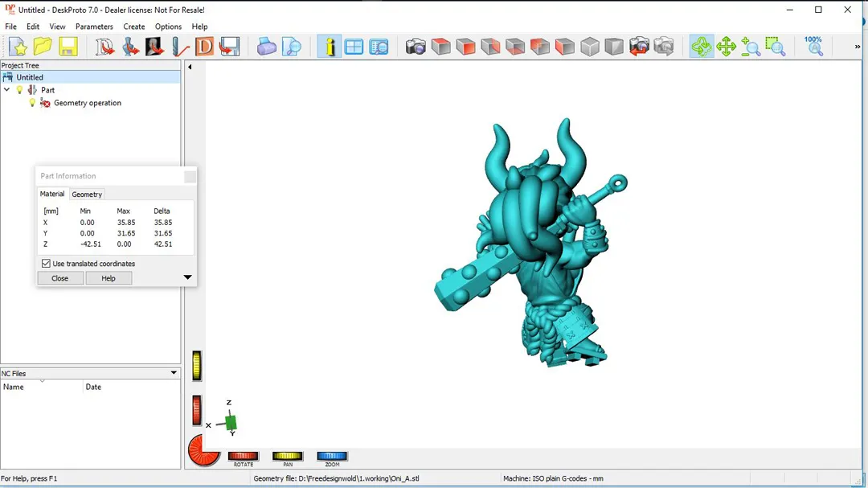868x488 pixels.
Task: Click the vertical red thumbwheel
Action: 197,411
